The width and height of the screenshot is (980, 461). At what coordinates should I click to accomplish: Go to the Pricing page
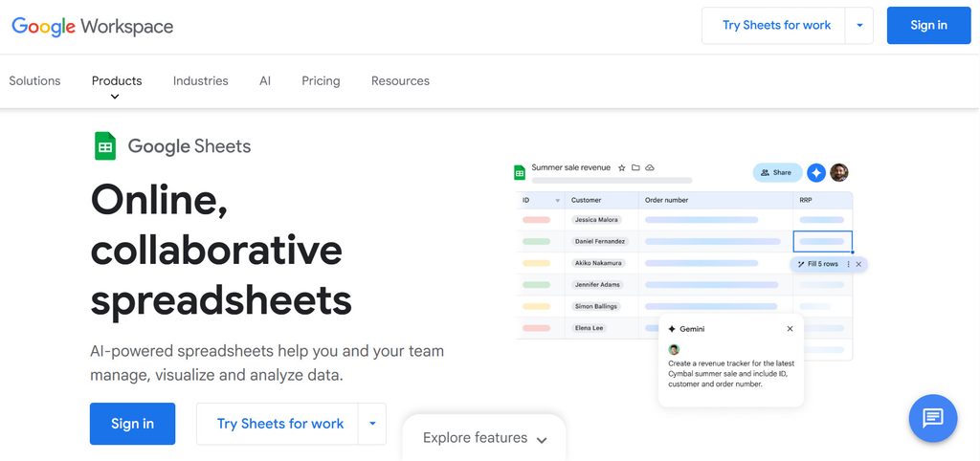[321, 80]
